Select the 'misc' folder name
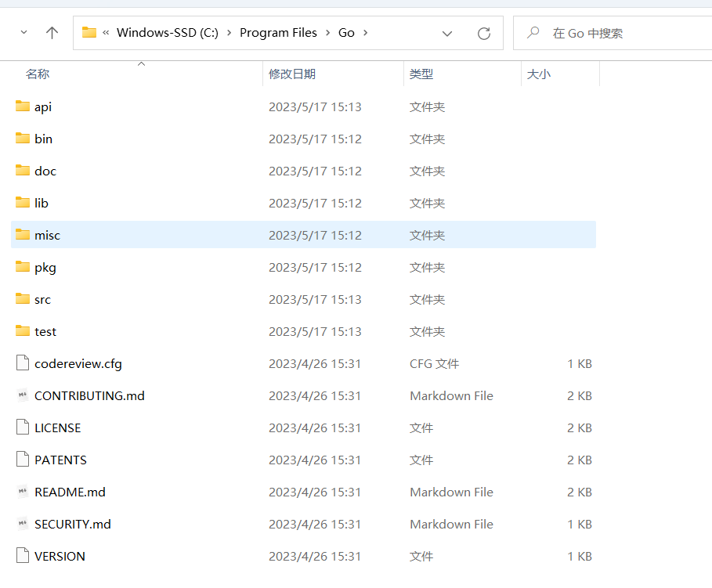 [47, 235]
